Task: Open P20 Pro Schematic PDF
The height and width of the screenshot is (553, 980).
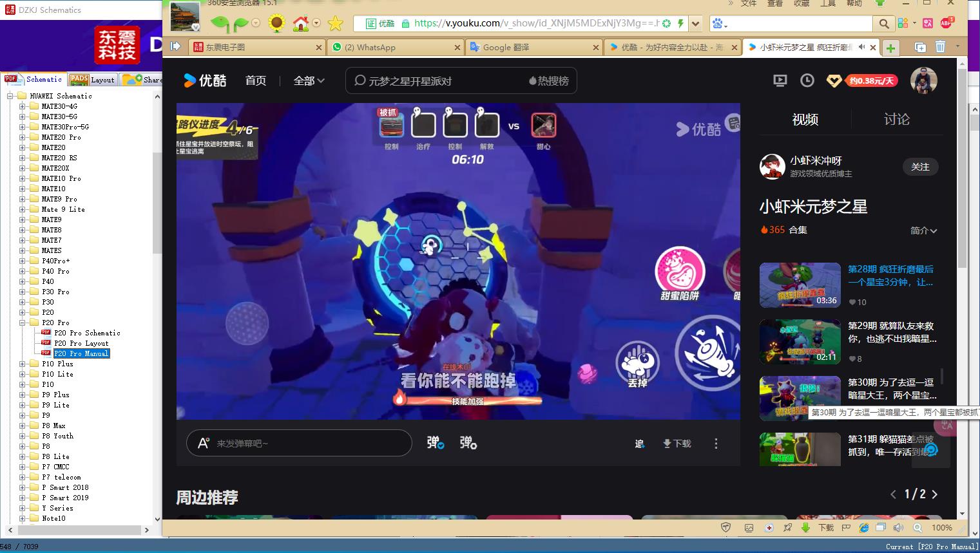Action: (x=87, y=333)
